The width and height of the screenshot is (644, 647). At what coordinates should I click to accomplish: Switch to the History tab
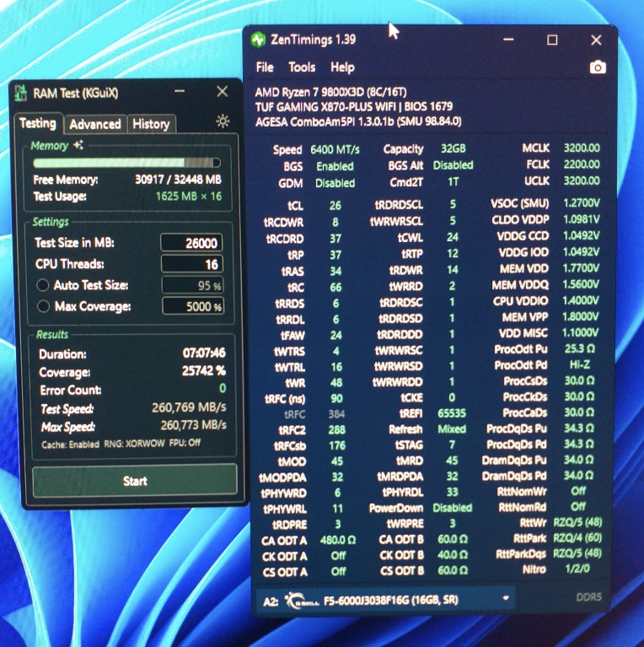pos(151,124)
